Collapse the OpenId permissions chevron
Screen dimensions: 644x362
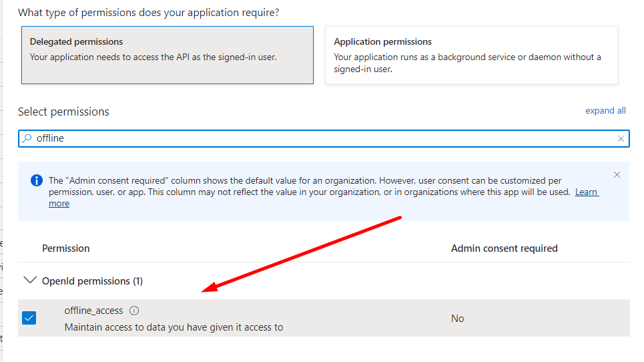pyautogui.click(x=29, y=281)
